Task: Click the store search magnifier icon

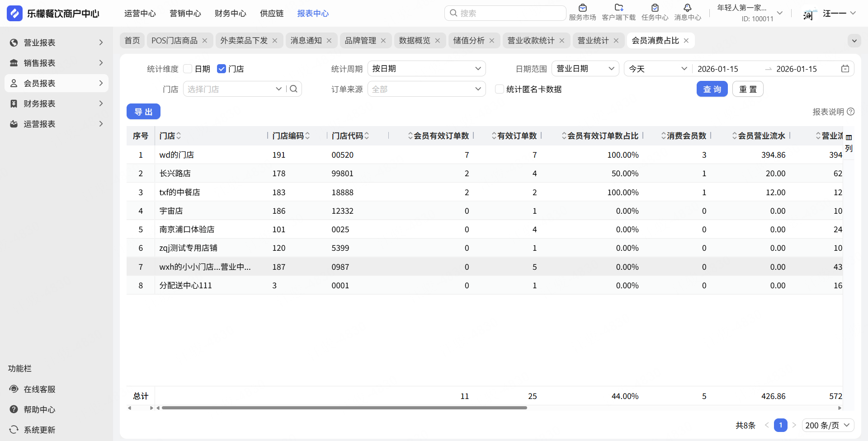Action: [x=294, y=89]
